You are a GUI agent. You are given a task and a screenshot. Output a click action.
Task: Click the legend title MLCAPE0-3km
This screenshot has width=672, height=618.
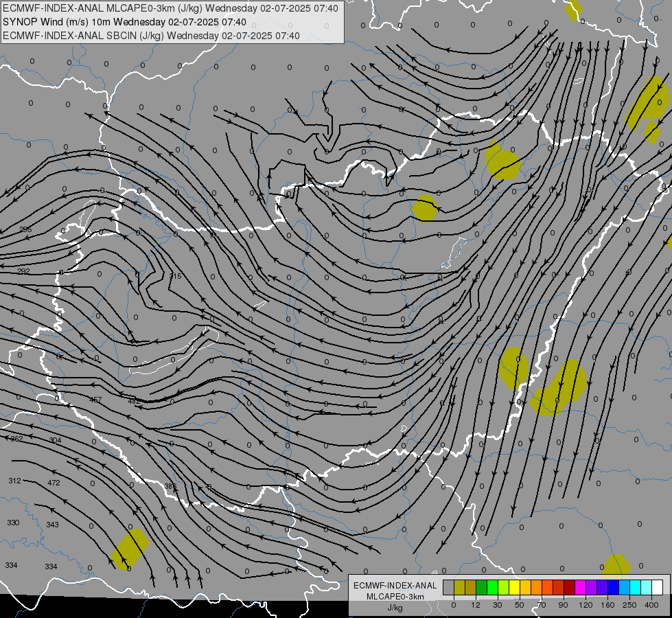tap(395, 597)
